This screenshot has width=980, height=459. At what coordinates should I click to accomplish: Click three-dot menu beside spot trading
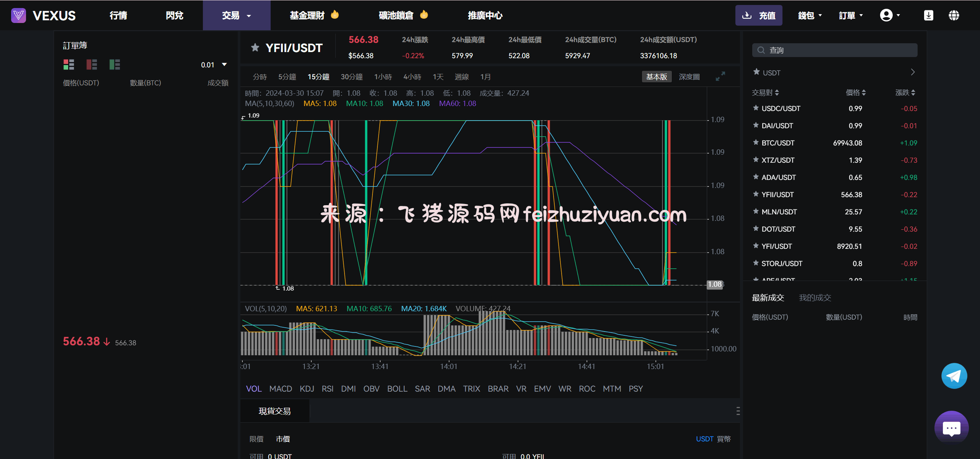coord(738,411)
